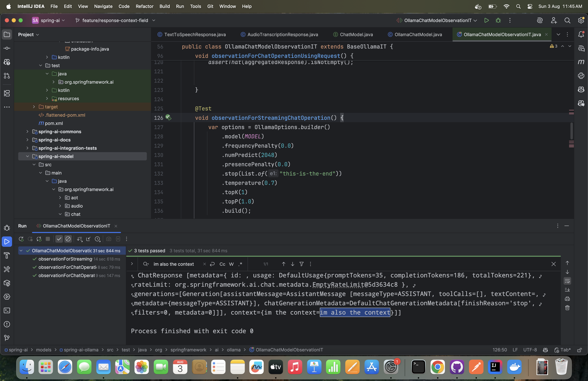Toggle Show Passed tests checkmark button
The image size is (588, 381).
[x=59, y=239]
